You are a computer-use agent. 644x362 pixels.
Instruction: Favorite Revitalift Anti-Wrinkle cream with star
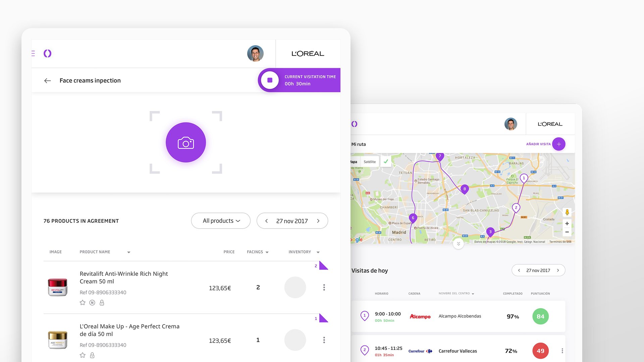click(x=83, y=303)
